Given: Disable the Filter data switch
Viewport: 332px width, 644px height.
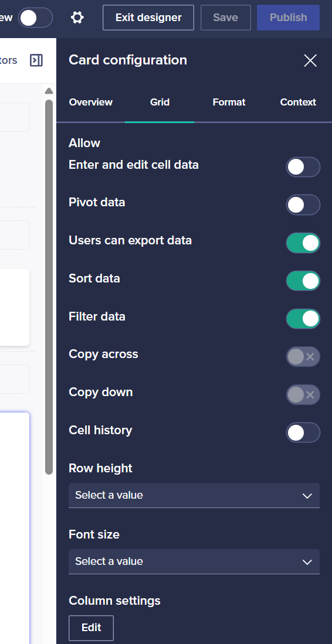Looking at the screenshot, I should (x=303, y=319).
